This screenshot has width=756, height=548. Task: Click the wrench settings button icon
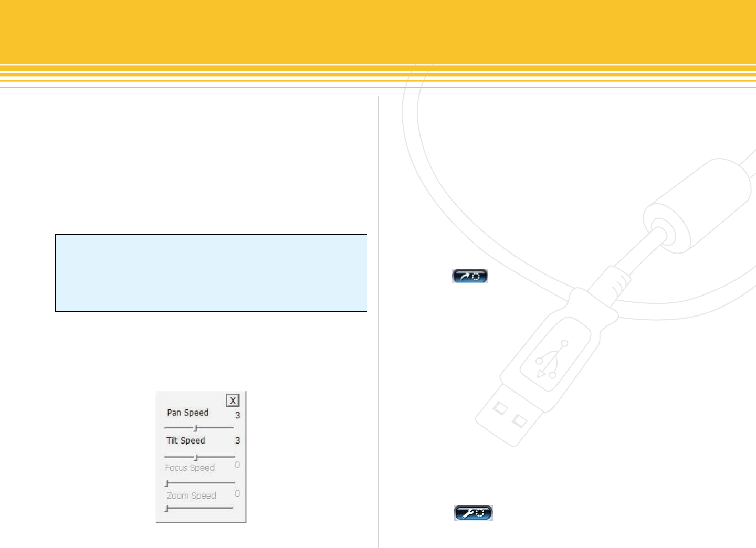pyautogui.click(x=473, y=513)
